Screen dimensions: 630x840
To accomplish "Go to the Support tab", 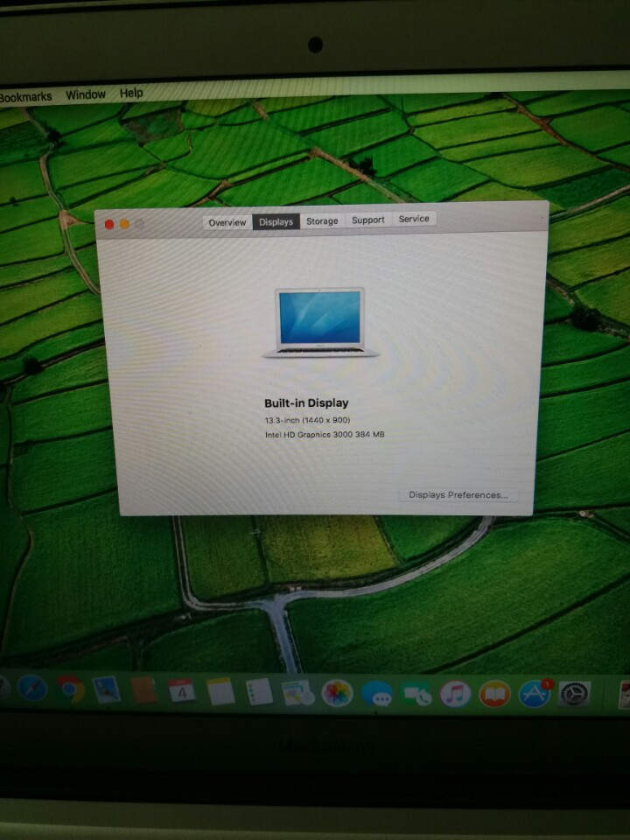I will tap(368, 220).
